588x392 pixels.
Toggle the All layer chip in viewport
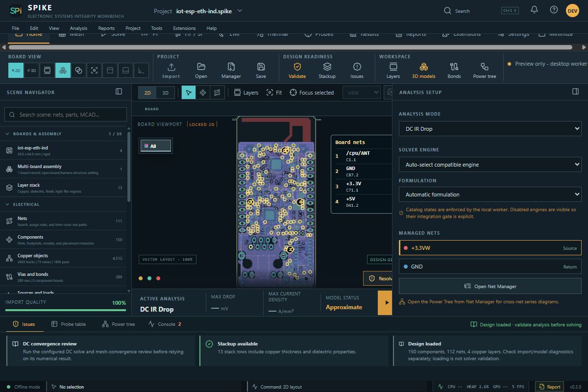[155, 146]
